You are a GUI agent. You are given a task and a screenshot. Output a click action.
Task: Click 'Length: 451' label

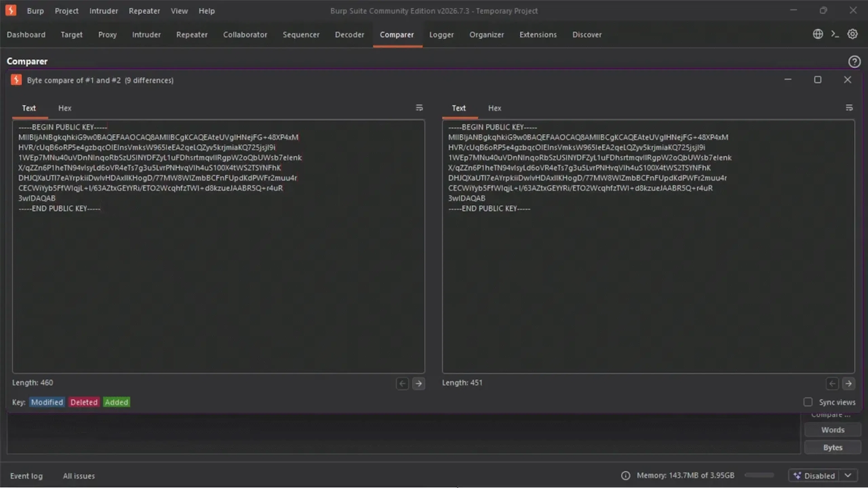pyautogui.click(x=462, y=382)
